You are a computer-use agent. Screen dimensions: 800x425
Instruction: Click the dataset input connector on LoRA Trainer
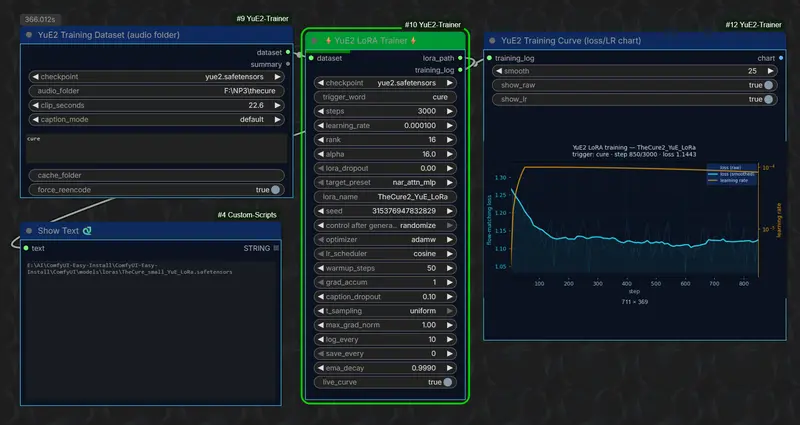tap(311, 58)
